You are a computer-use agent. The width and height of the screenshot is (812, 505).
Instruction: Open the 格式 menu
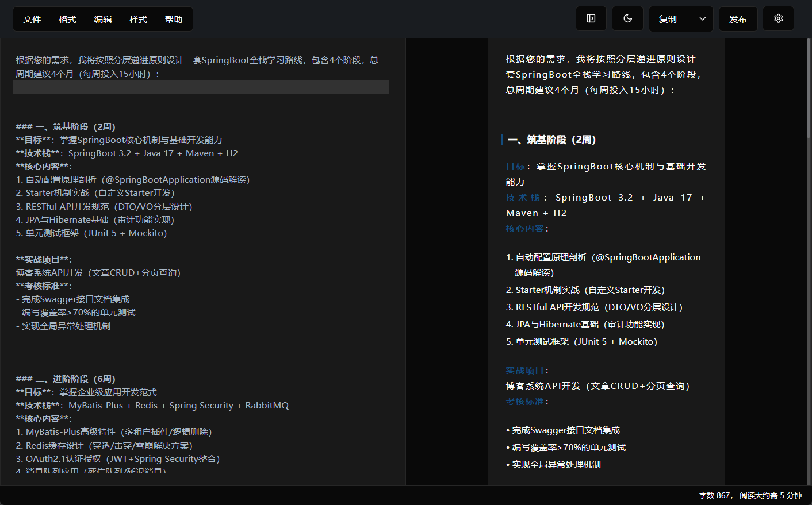click(67, 19)
